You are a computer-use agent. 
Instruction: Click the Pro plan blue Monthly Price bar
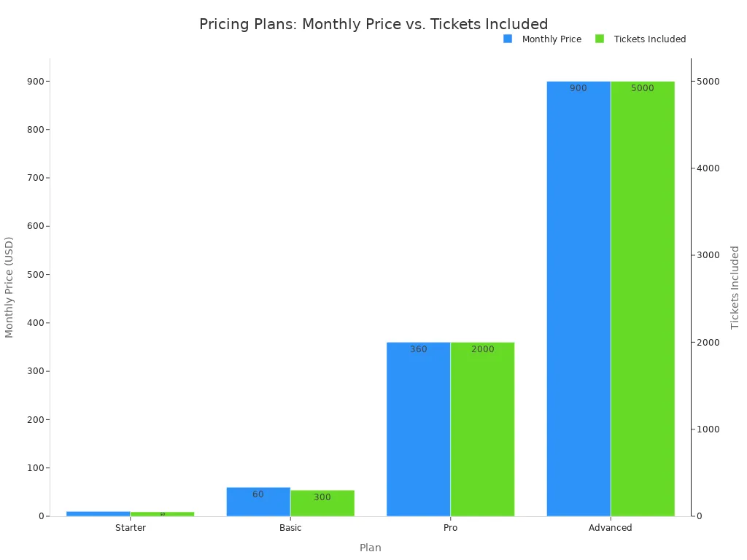(x=418, y=429)
